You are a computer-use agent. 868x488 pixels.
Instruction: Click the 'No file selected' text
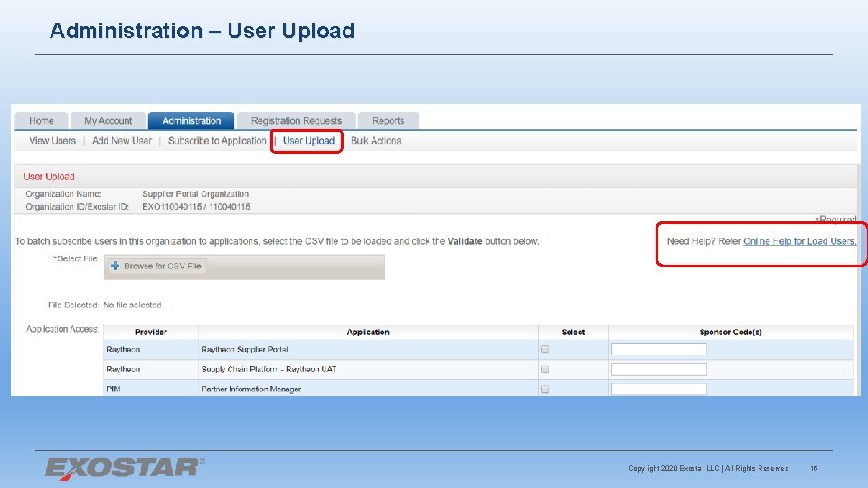point(132,305)
